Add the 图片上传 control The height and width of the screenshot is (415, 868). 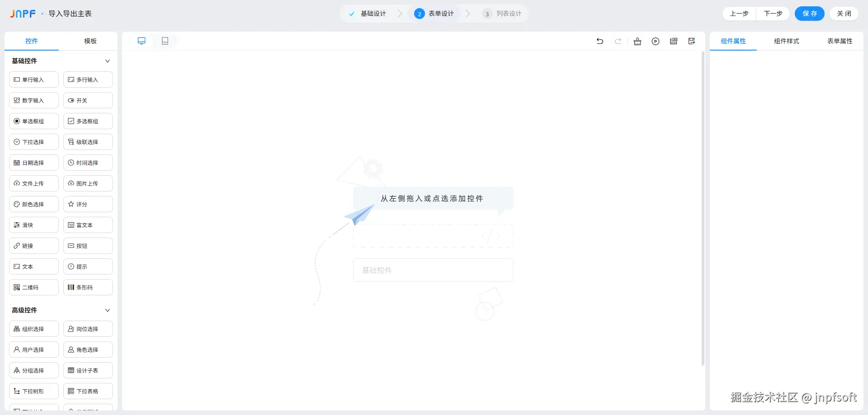88,183
